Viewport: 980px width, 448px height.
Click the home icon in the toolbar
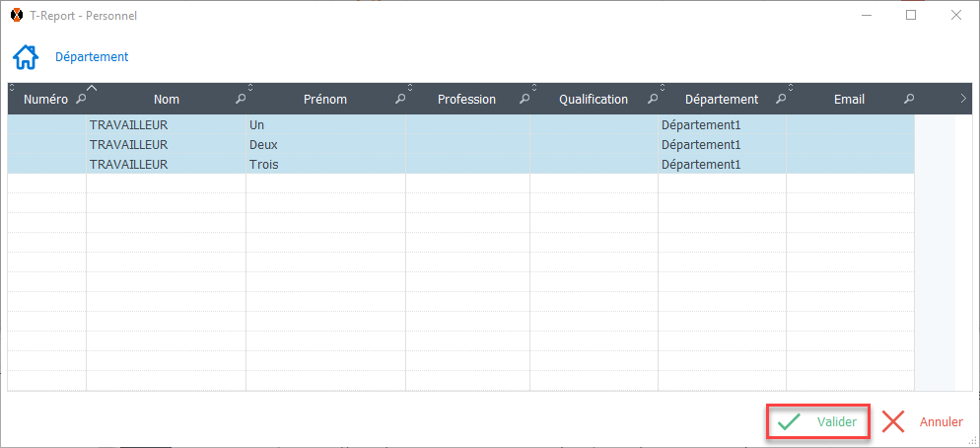(x=26, y=57)
